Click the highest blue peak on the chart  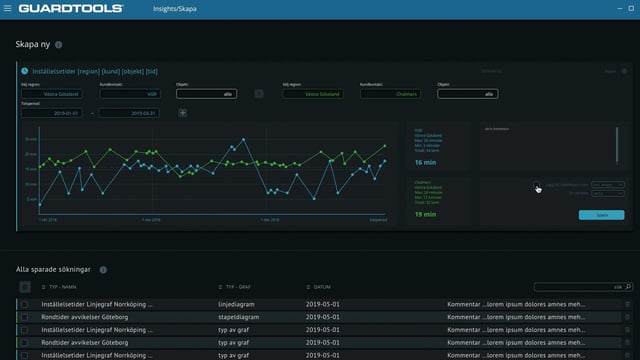tap(244, 140)
